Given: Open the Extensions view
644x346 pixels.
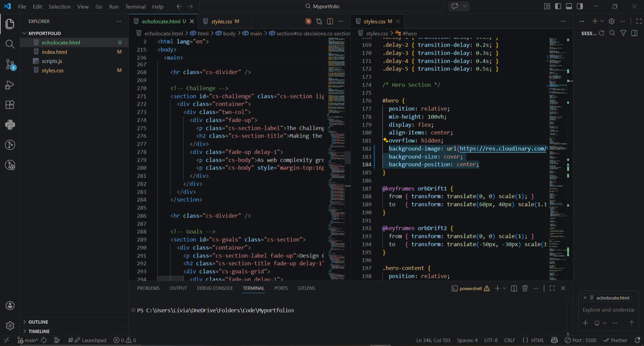Looking at the screenshot, I should tap(10, 105).
